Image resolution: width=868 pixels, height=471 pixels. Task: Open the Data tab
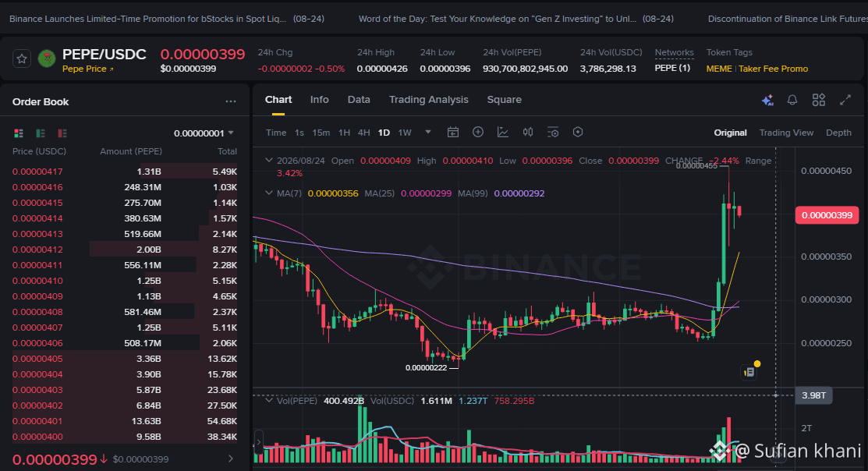[359, 100]
